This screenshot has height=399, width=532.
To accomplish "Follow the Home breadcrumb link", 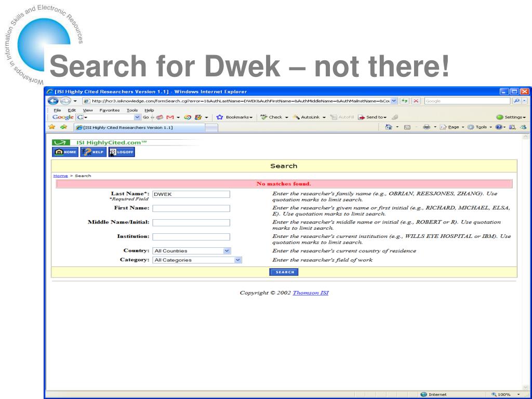I will pos(60,176).
